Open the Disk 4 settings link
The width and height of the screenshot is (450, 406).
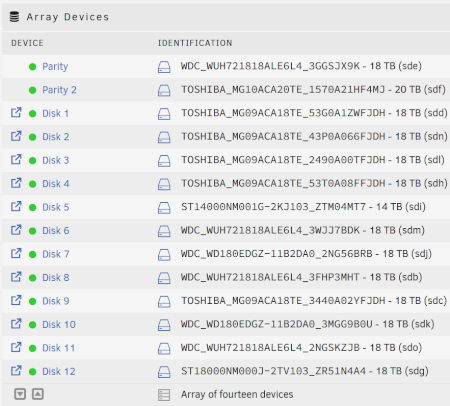point(56,184)
